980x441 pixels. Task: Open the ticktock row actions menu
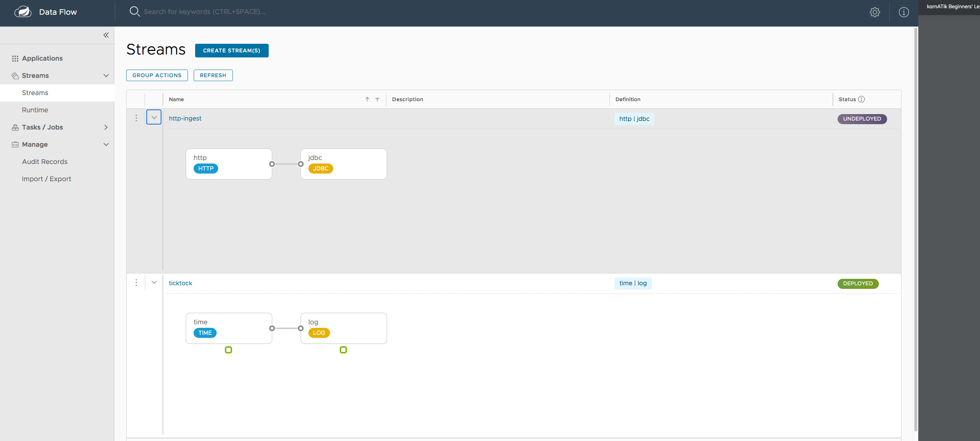pyautogui.click(x=136, y=282)
